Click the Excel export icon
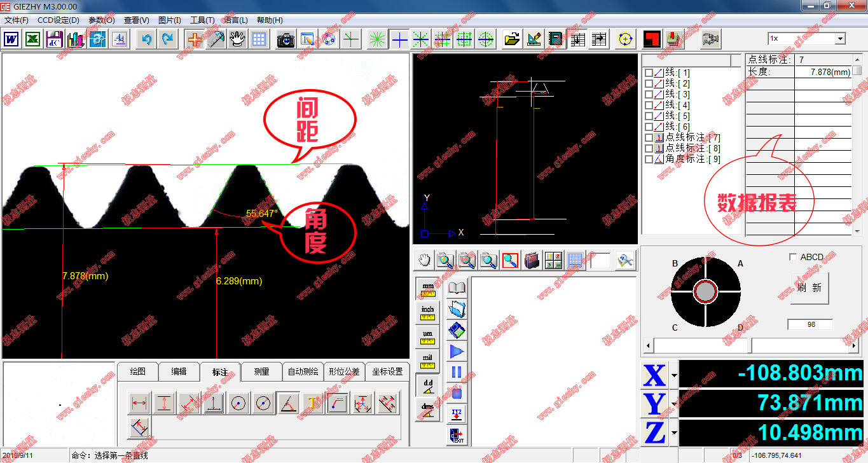868x463 pixels. click(x=33, y=39)
